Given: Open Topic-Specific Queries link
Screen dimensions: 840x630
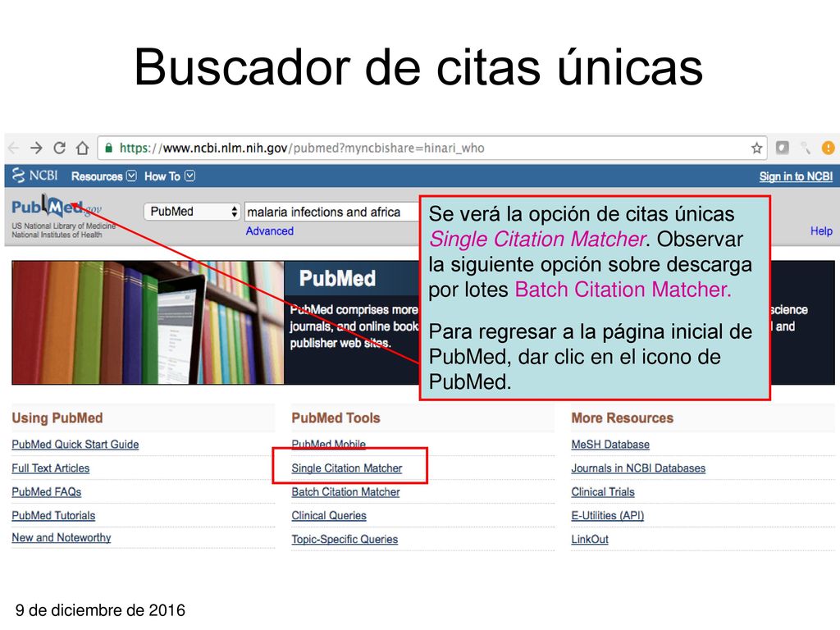Looking at the screenshot, I should click(345, 539).
